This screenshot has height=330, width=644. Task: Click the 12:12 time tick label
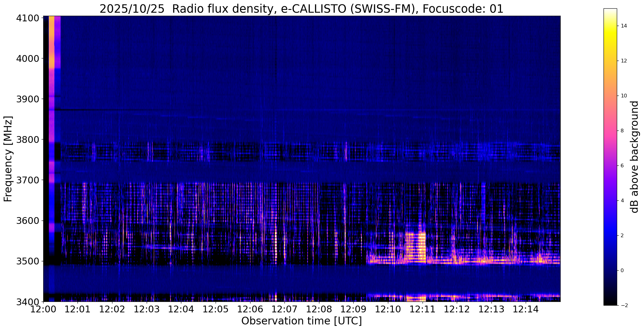click(x=457, y=309)
